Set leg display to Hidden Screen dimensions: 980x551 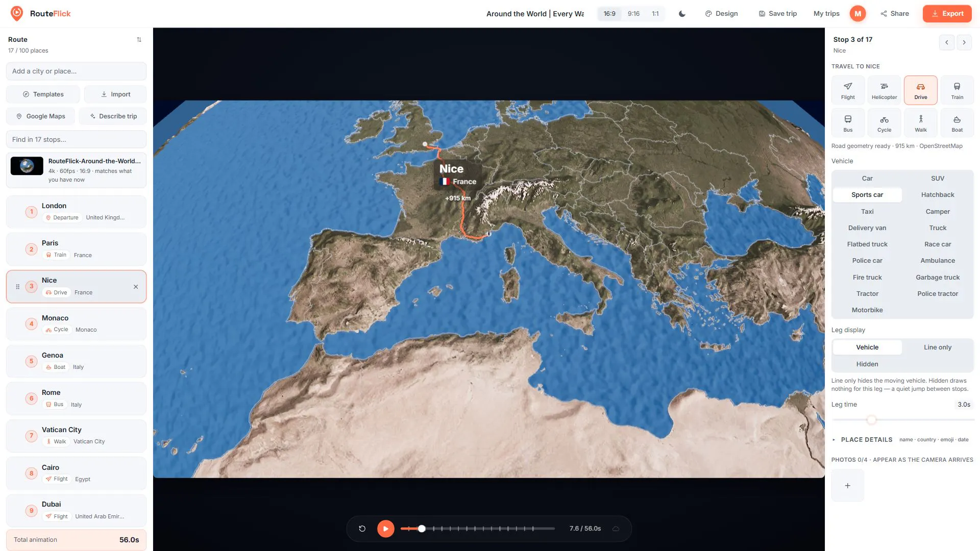pyautogui.click(x=867, y=364)
